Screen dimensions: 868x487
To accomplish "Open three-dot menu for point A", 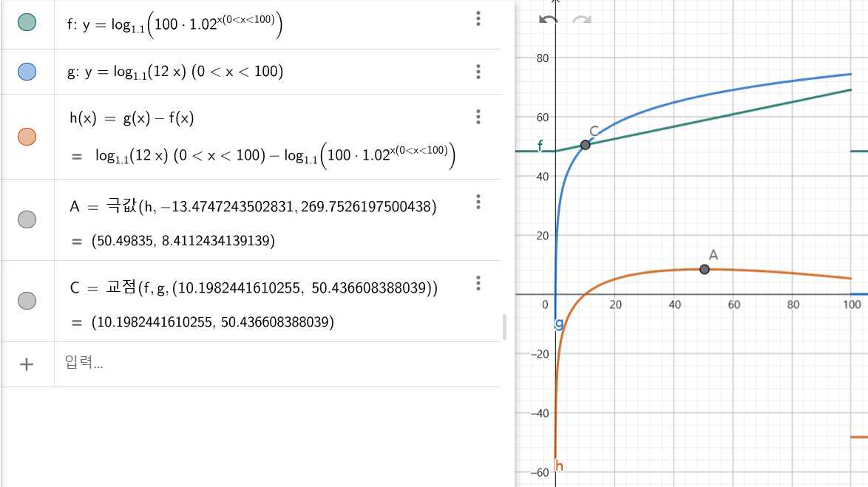I will click(x=478, y=202).
